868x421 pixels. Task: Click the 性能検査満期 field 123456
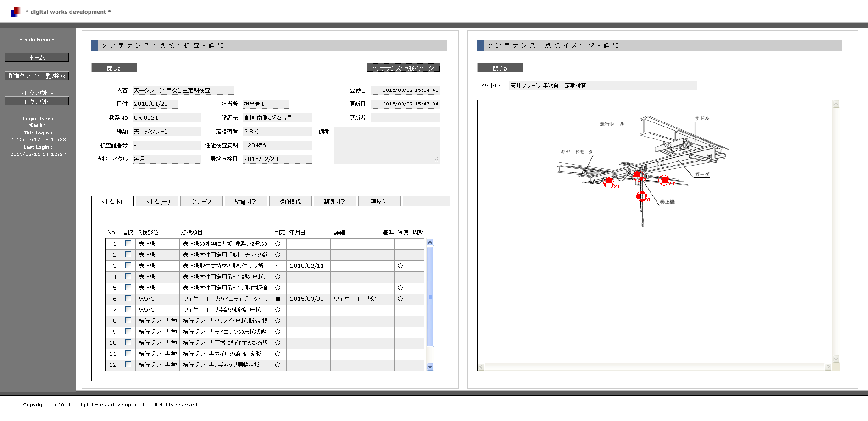point(277,145)
